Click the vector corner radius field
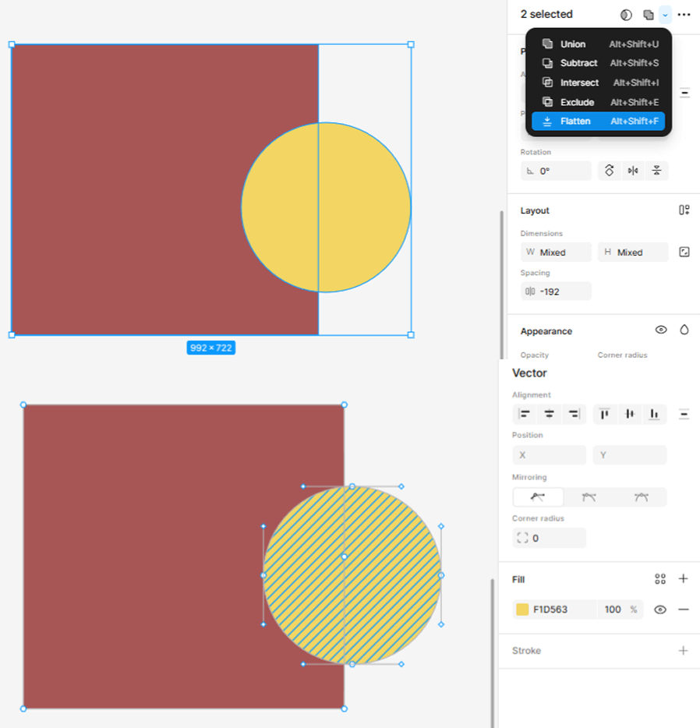The width and height of the screenshot is (700, 728). [x=549, y=538]
